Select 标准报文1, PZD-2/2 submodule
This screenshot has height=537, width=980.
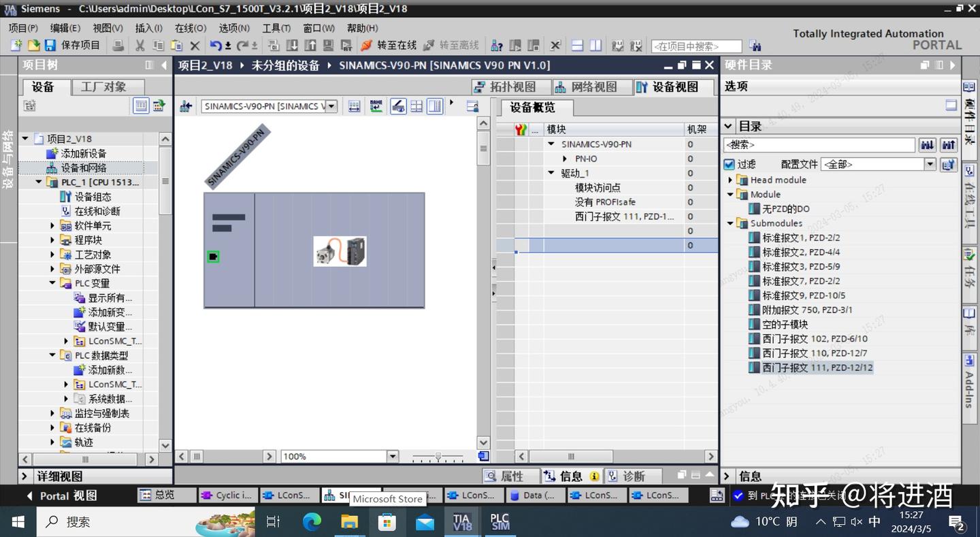800,238
